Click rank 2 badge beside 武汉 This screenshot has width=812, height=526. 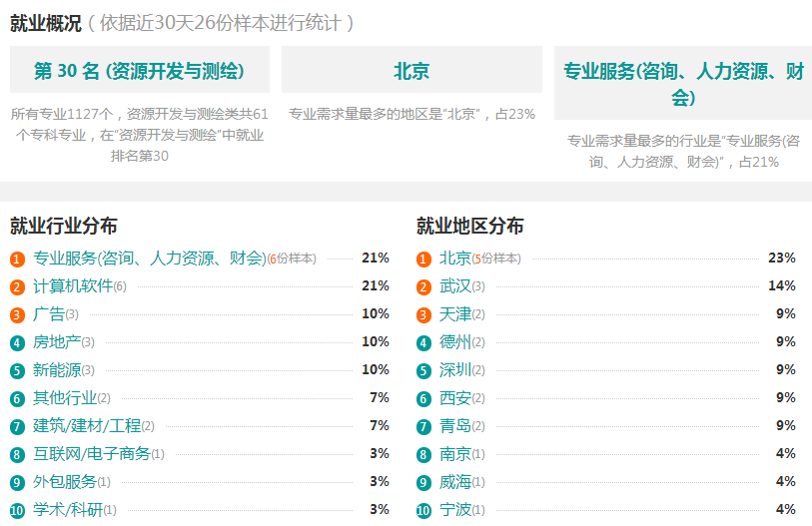423,286
